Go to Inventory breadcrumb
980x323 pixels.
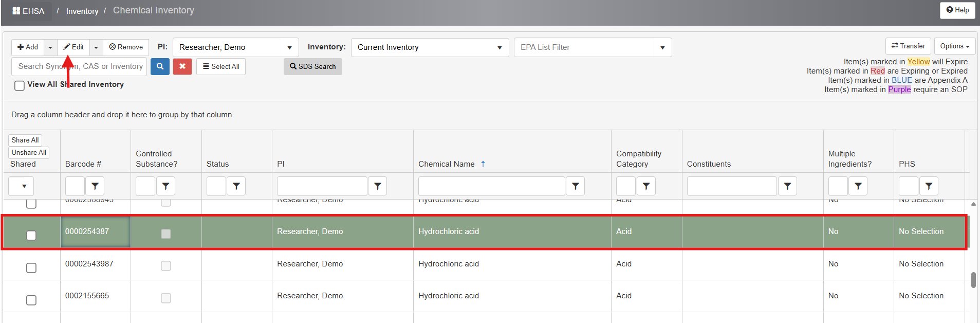click(x=82, y=11)
